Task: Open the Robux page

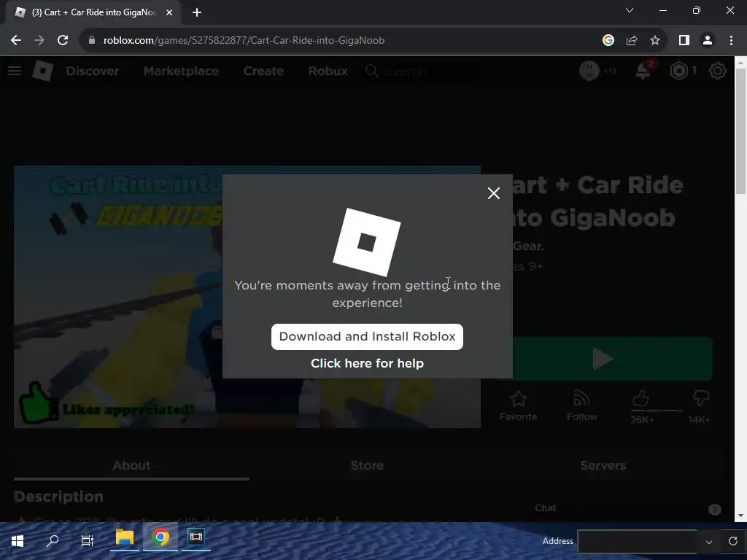Action: coord(328,71)
